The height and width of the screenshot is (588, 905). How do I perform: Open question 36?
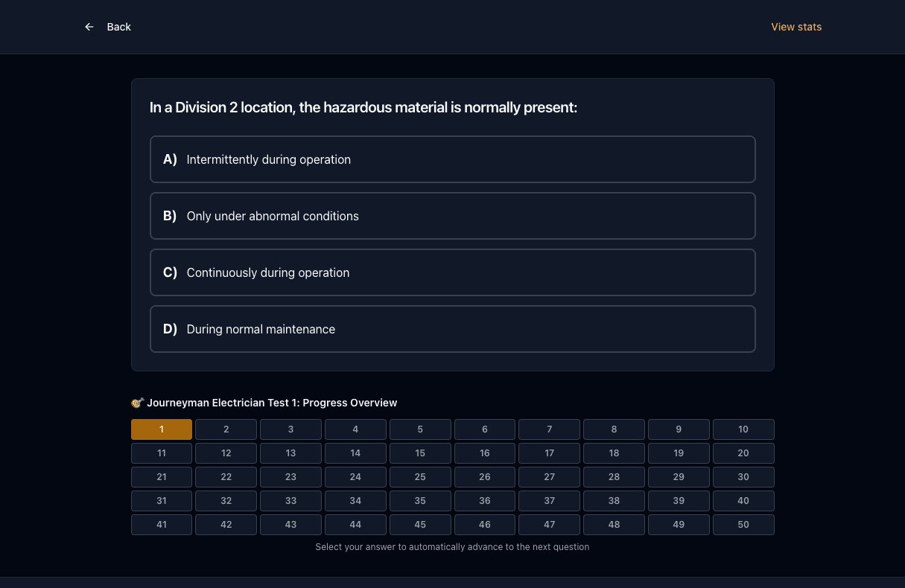pyautogui.click(x=485, y=501)
